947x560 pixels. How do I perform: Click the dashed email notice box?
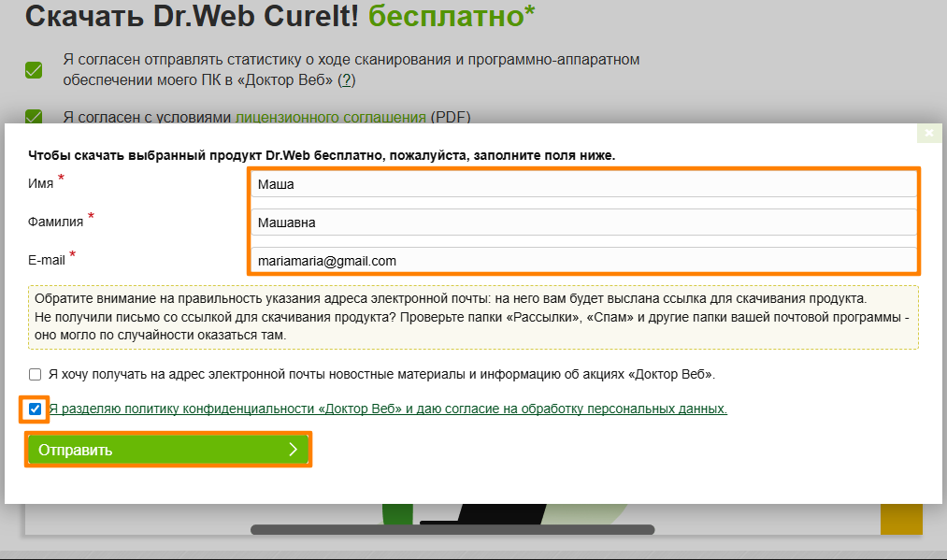(x=473, y=317)
